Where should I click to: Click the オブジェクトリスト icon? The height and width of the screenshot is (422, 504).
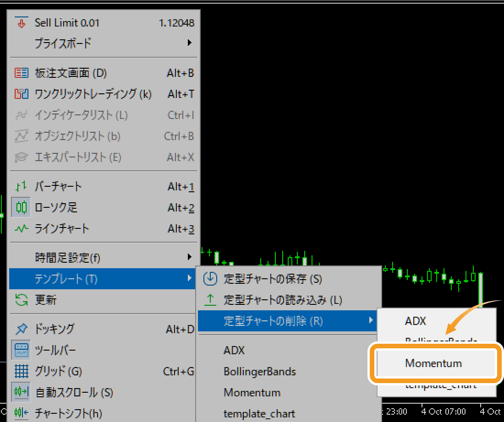21,136
